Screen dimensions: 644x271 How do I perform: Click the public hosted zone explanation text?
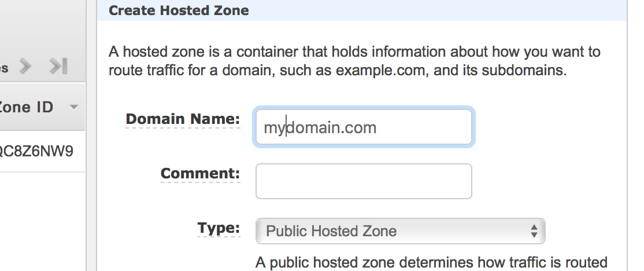pos(431,263)
